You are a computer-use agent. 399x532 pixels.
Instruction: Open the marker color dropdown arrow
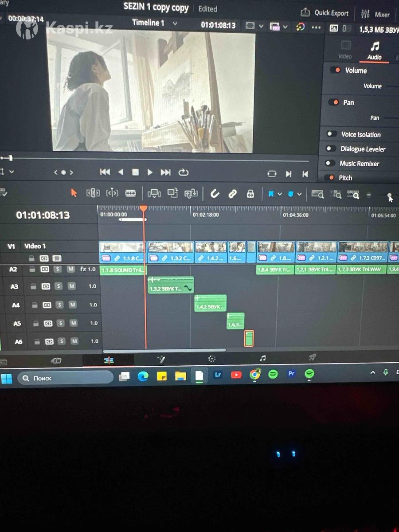pos(300,194)
